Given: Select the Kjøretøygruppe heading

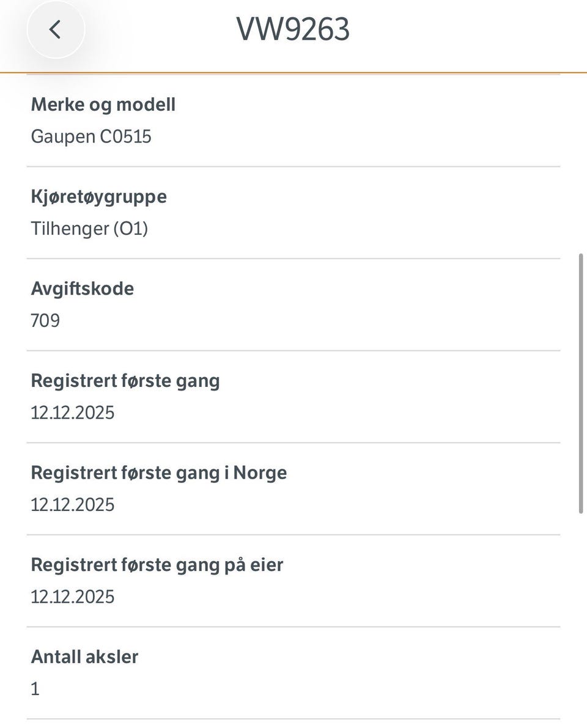Looking at the screenshot, I should [x=99, y=197].
